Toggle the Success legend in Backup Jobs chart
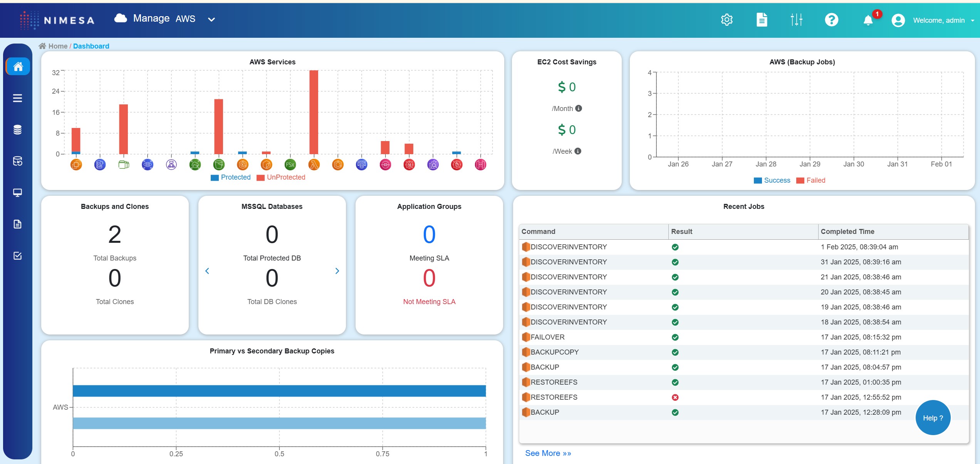This screenshot has width=980, height=464. tap(772, 180)
